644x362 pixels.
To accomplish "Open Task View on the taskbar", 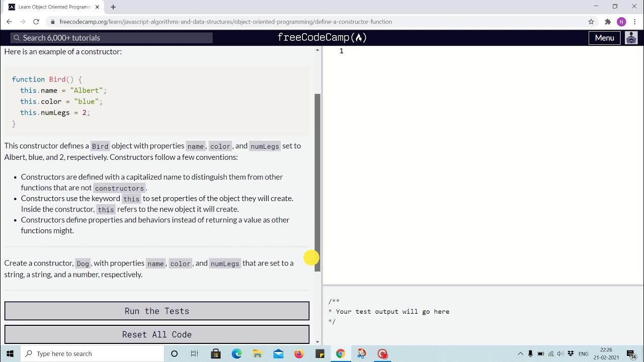I will [195, 353].
